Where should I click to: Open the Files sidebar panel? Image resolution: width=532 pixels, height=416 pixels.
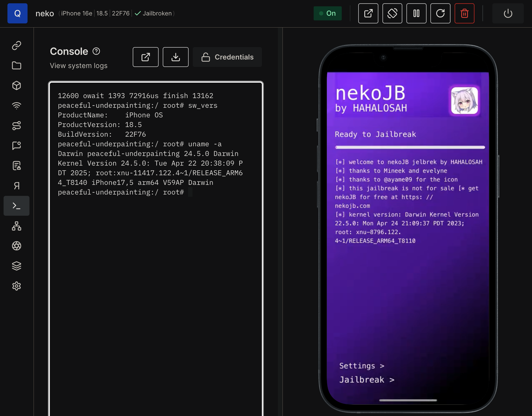(x=17, y=66)
